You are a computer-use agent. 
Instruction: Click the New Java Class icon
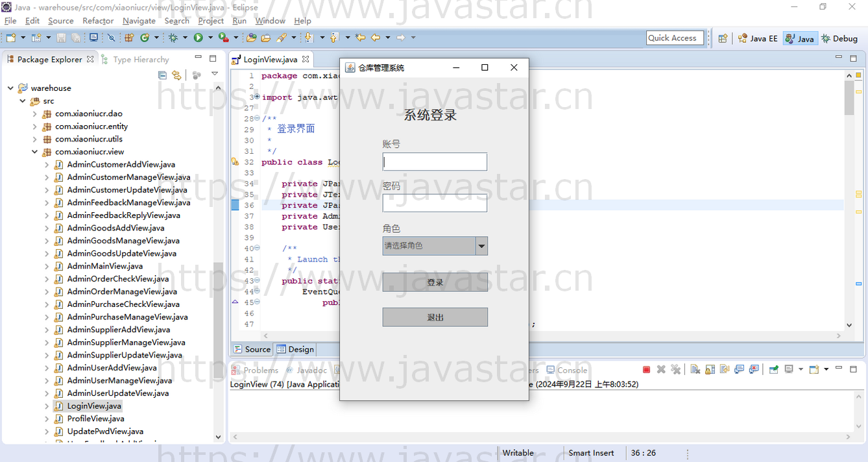pos(145,38)
